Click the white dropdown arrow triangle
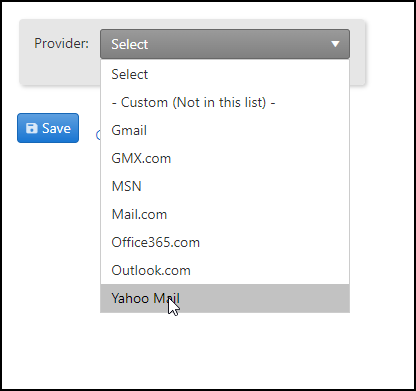 335,44
